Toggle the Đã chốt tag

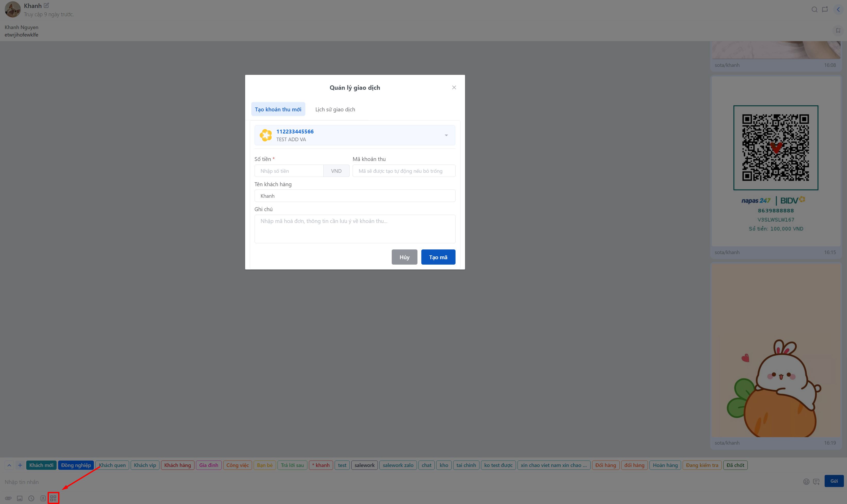coord(736,465)
